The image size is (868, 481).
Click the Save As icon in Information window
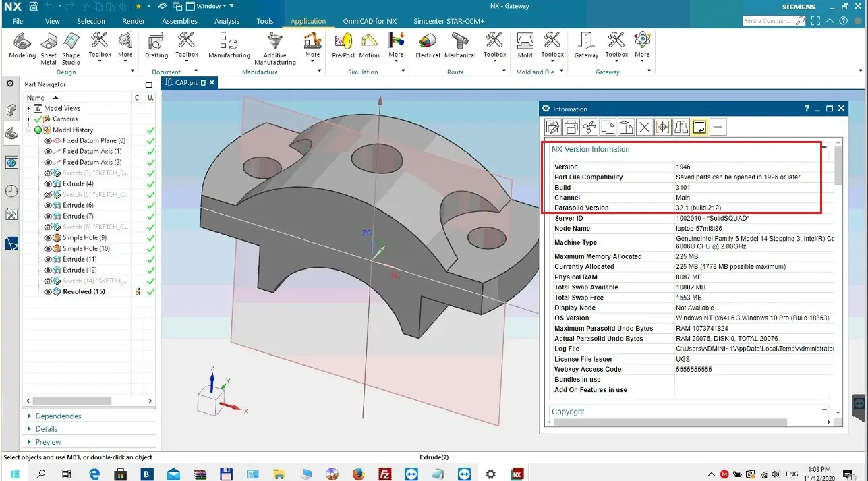[553, 127]
